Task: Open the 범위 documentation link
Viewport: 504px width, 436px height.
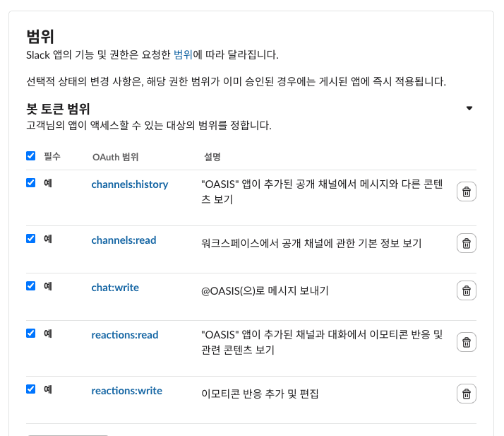Action: [183, 54]
